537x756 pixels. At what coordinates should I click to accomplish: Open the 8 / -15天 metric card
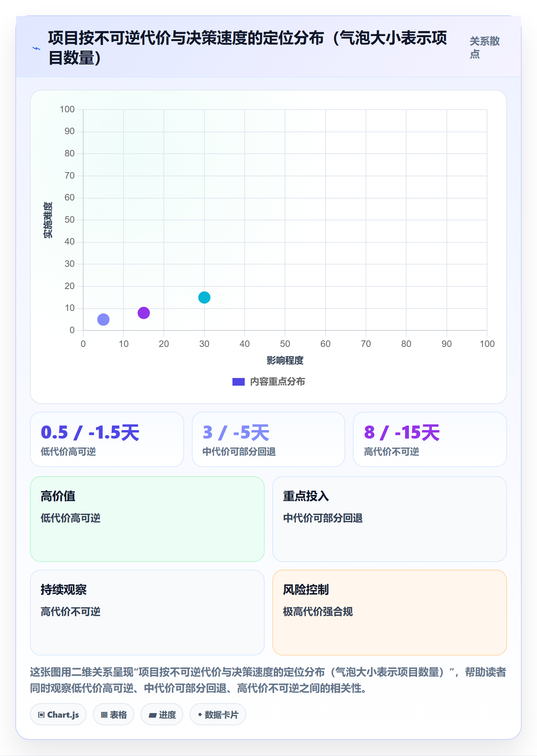430,439
